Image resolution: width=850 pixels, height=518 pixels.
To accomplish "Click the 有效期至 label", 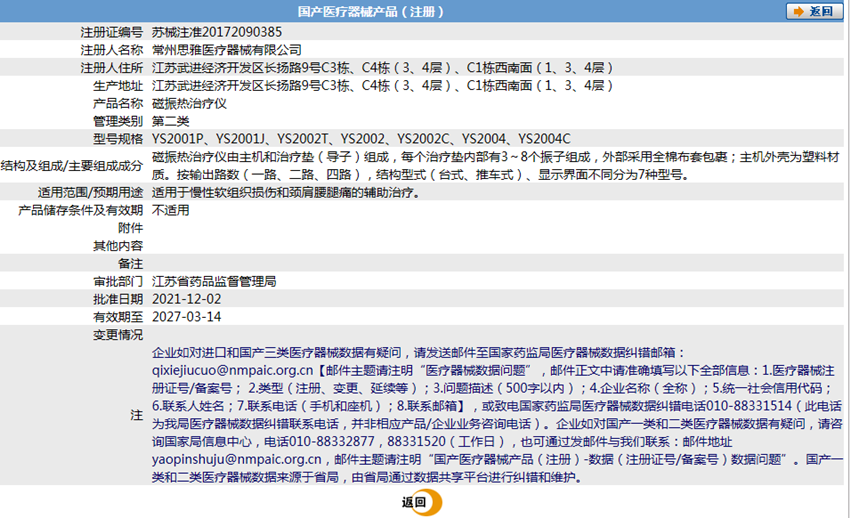I will (118, 317).
